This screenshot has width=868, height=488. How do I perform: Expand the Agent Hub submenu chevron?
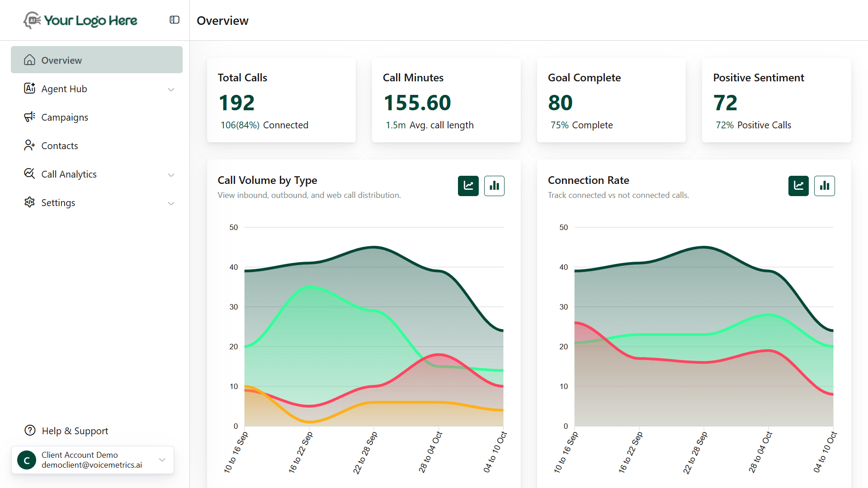pyautogui.click(x=171, y=89)
